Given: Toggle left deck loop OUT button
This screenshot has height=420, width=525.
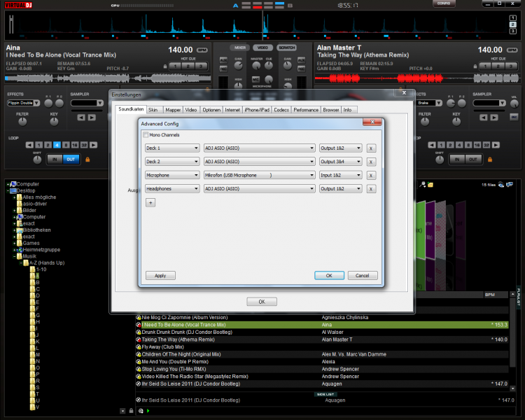Looking at the screenshot, I should click(x=71, y=160).
